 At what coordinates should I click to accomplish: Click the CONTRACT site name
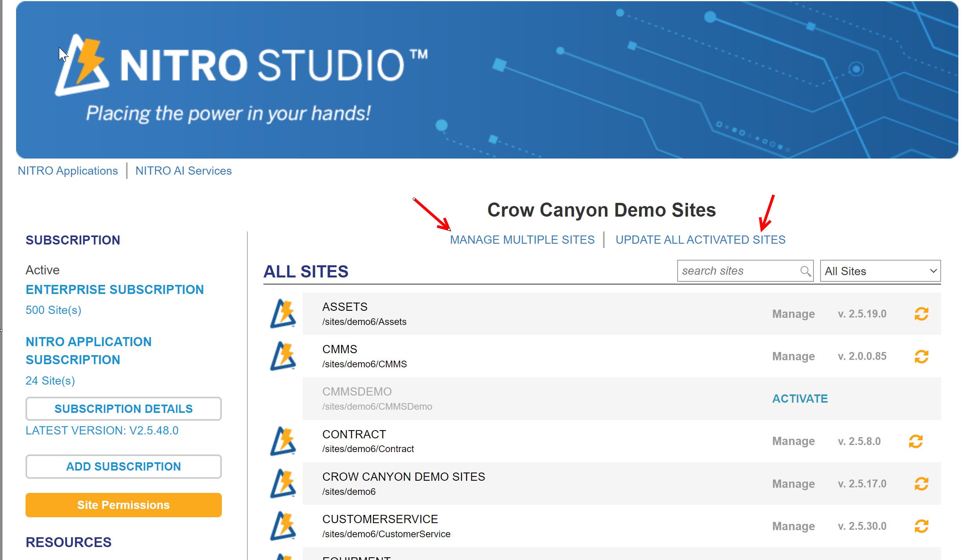click(x=354, y=434)
